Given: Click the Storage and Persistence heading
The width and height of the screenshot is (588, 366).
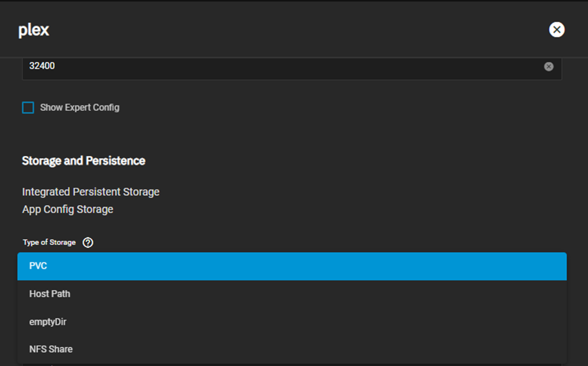Looking at the screenshot, I should click(x=84, y=161).
